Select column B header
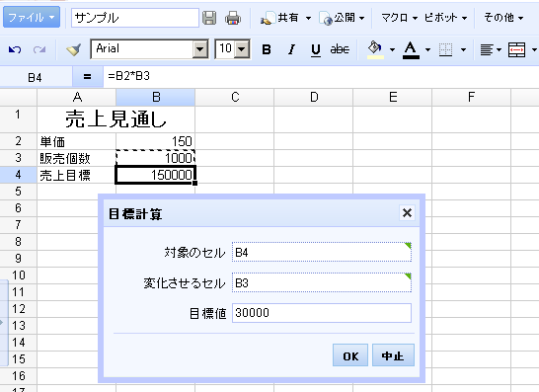 click(156, 98)
